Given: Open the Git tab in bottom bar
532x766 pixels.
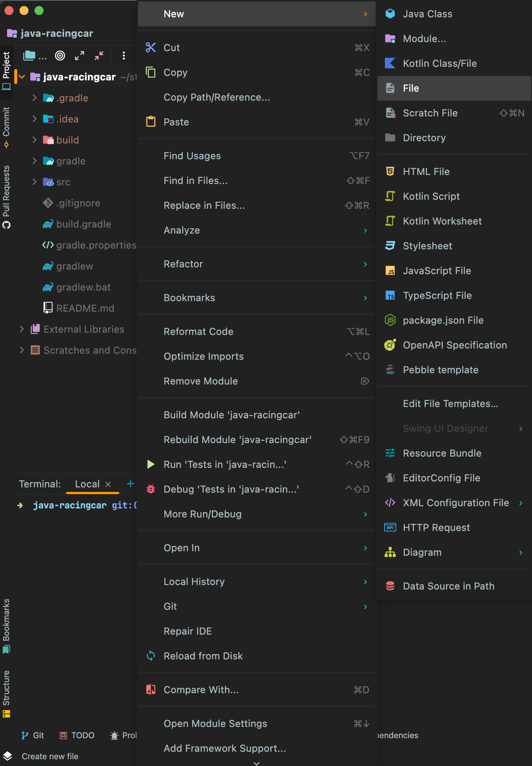Looking at the screenshot, I should point(33,735).
